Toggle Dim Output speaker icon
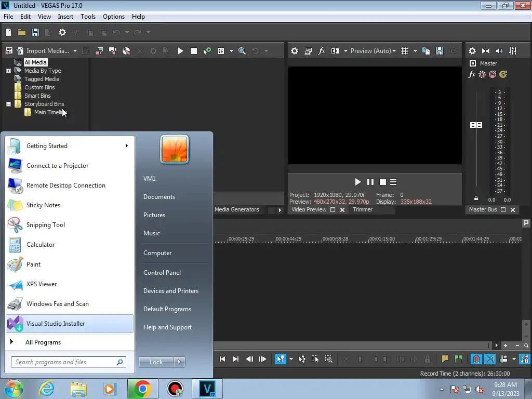Viewport: 532px width, 399px height. pos(499,51)
